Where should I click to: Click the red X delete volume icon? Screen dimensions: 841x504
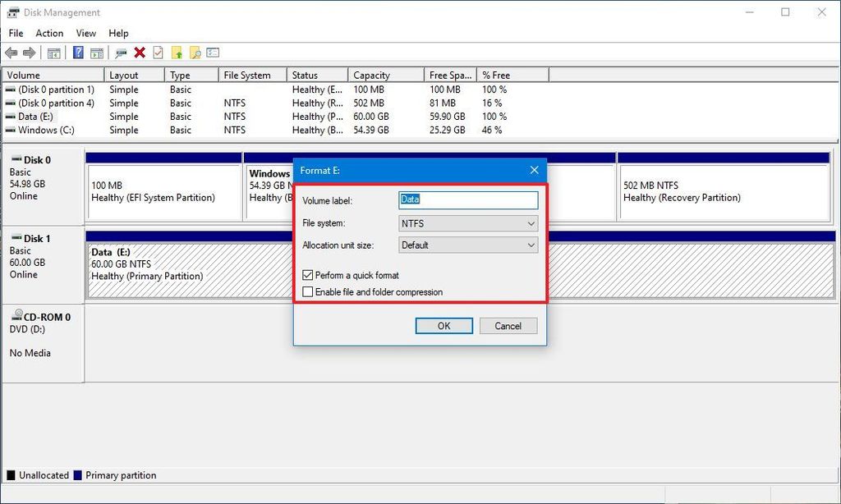tap(138, 53)
